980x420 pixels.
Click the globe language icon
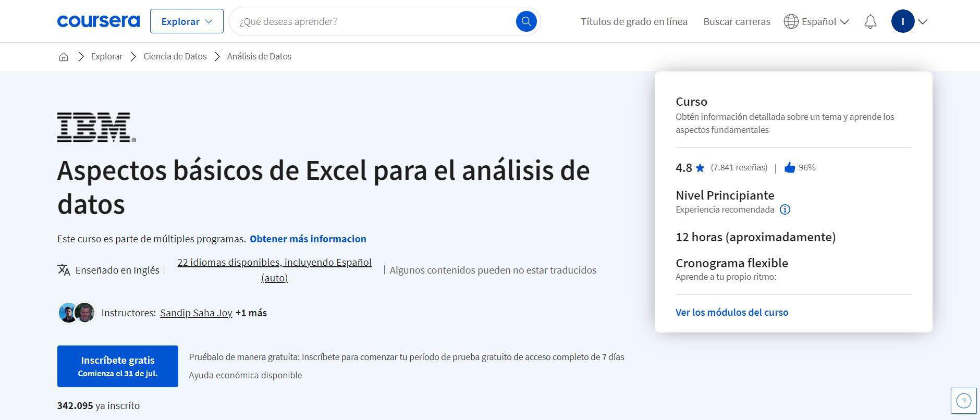(x=791, y=21)
